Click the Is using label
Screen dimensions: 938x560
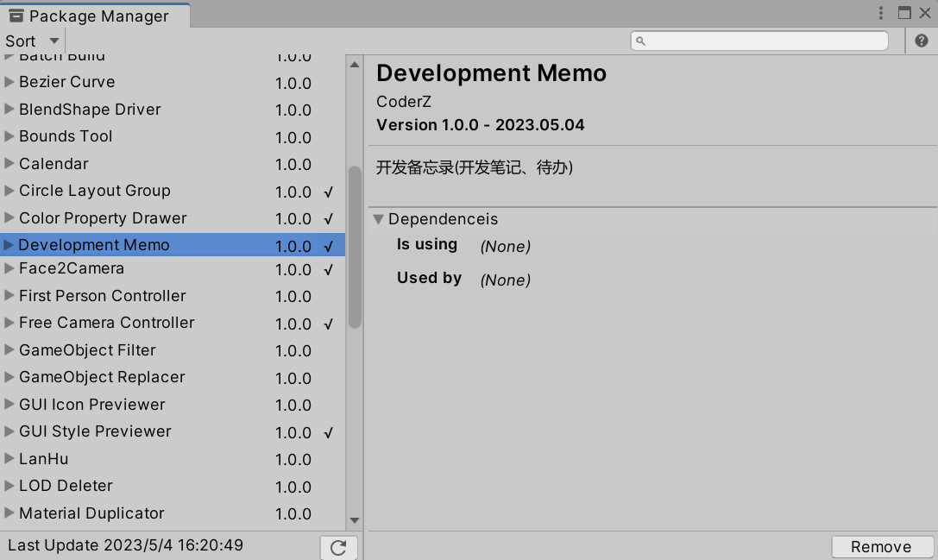[x=427, y=245]
